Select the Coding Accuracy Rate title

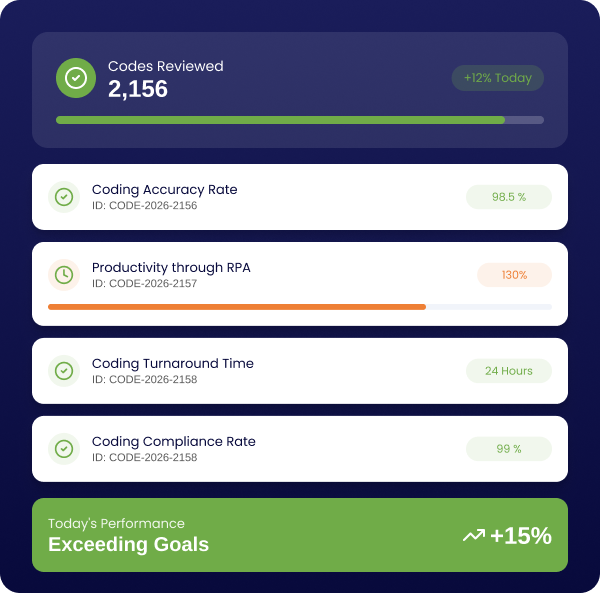164,189
